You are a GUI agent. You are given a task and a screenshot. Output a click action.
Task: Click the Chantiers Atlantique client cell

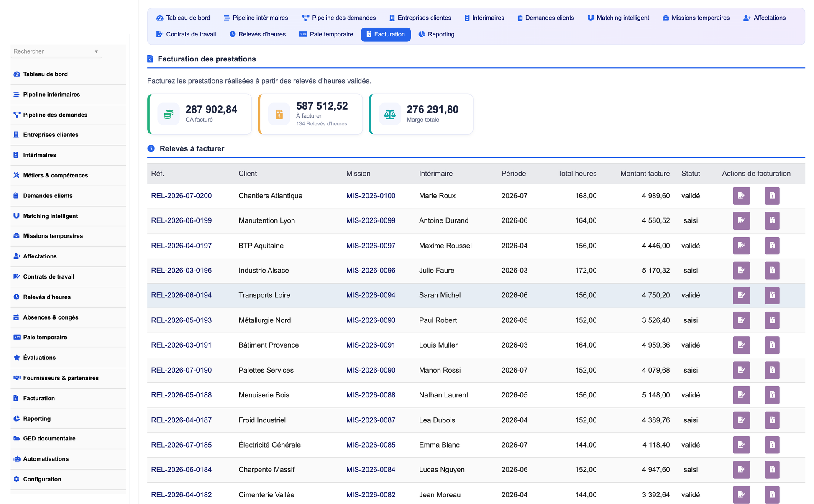(270, 196)
